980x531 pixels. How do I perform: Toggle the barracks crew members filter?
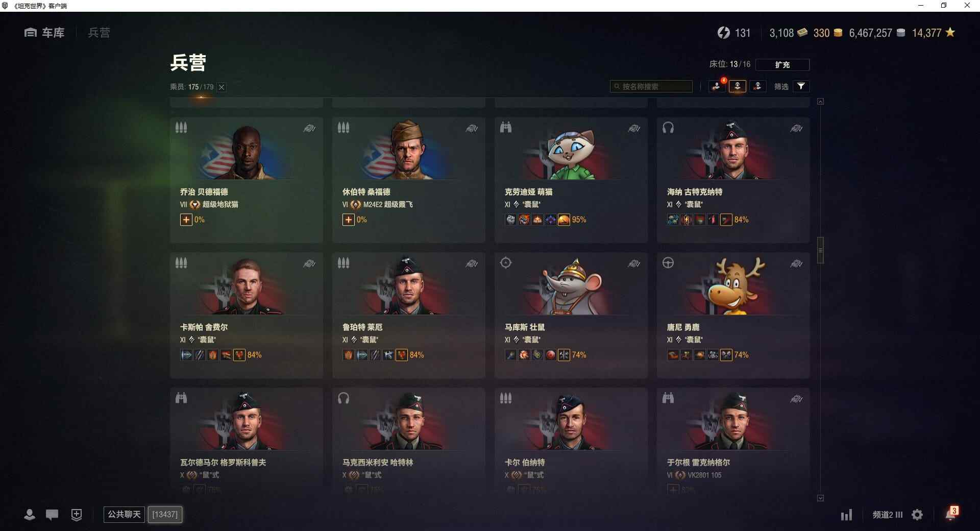[737, 86]
